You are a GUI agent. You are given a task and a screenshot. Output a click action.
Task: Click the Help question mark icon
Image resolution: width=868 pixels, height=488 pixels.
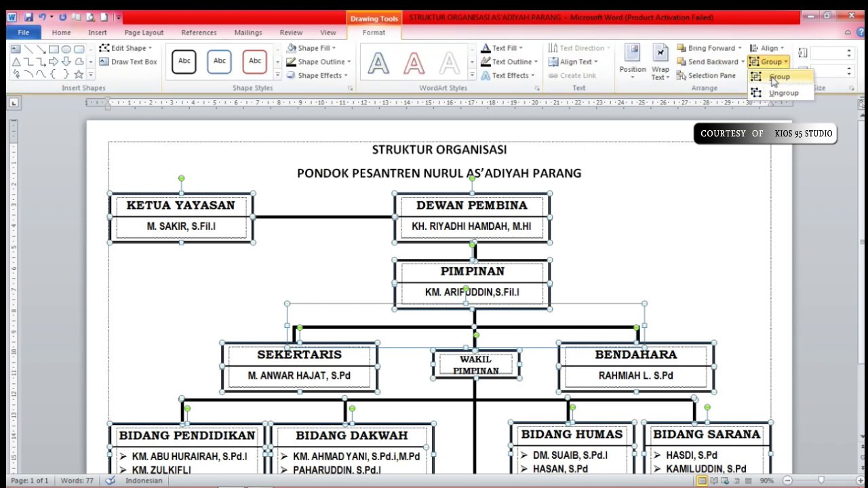tap(860, 33)
